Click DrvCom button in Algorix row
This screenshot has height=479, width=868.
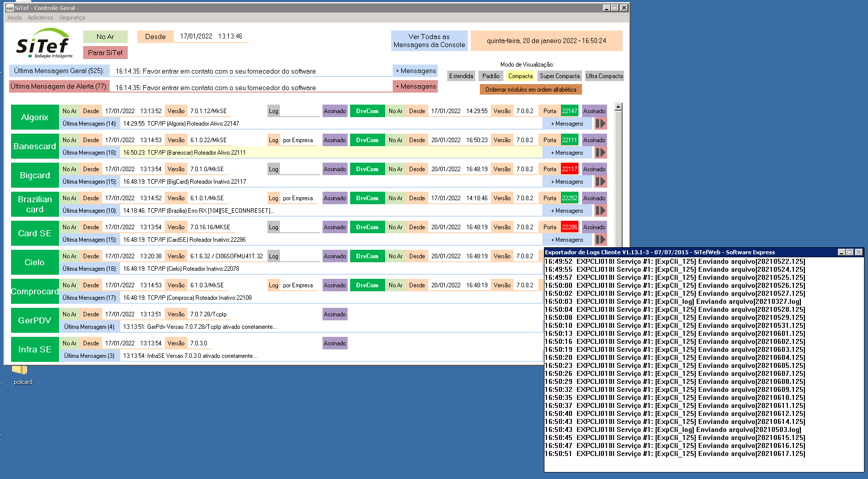[367, 111]
